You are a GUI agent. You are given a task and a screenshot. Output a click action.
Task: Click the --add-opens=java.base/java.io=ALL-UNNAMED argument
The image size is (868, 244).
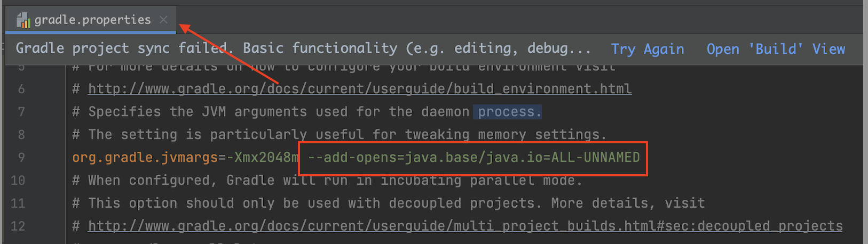[474, 158]
